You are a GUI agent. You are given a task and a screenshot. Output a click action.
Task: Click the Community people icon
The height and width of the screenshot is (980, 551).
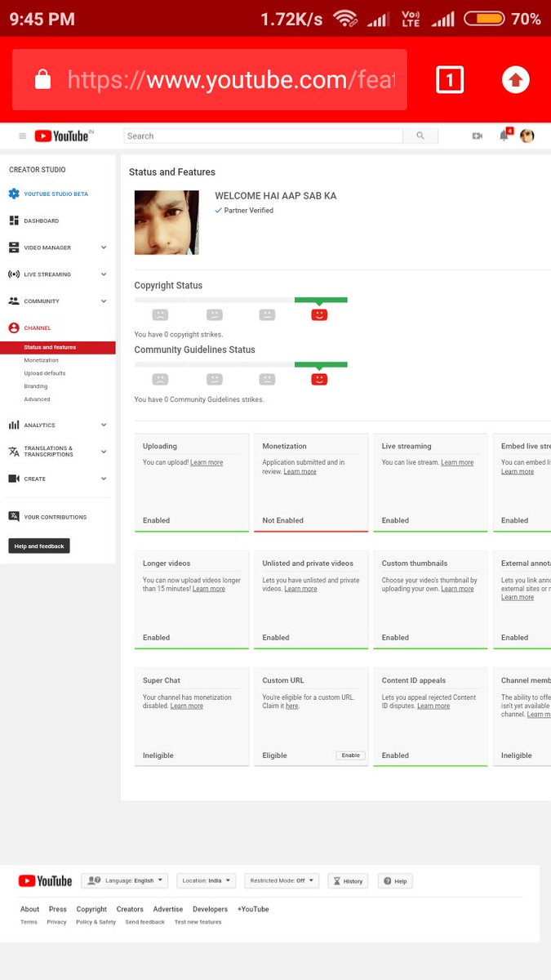pos(14,301)
